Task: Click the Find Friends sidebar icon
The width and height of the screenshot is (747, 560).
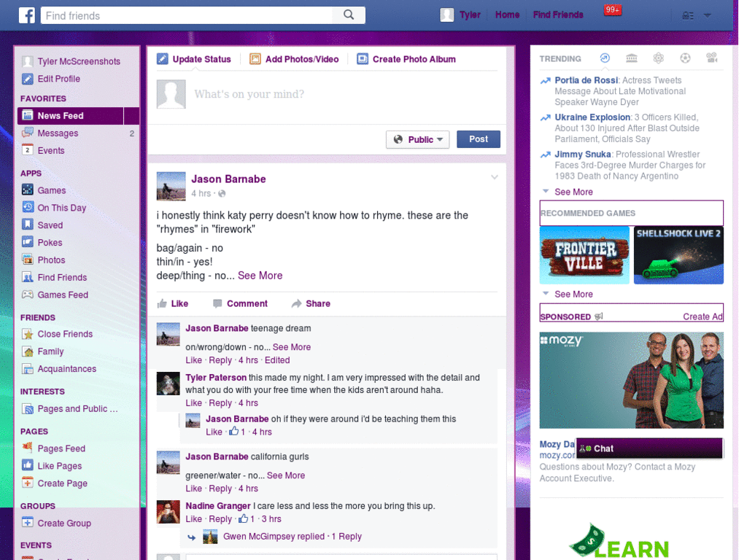Action: pos(28,277)
